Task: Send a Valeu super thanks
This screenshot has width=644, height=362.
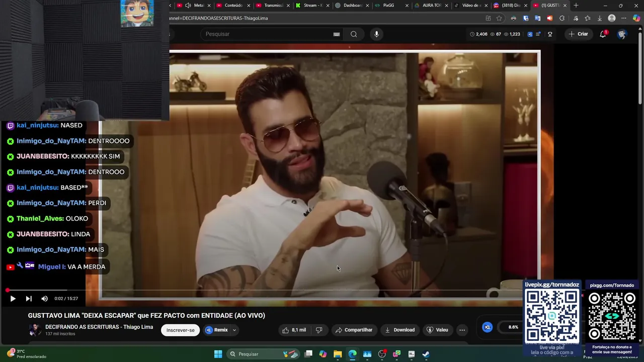Action: (437, 330)
